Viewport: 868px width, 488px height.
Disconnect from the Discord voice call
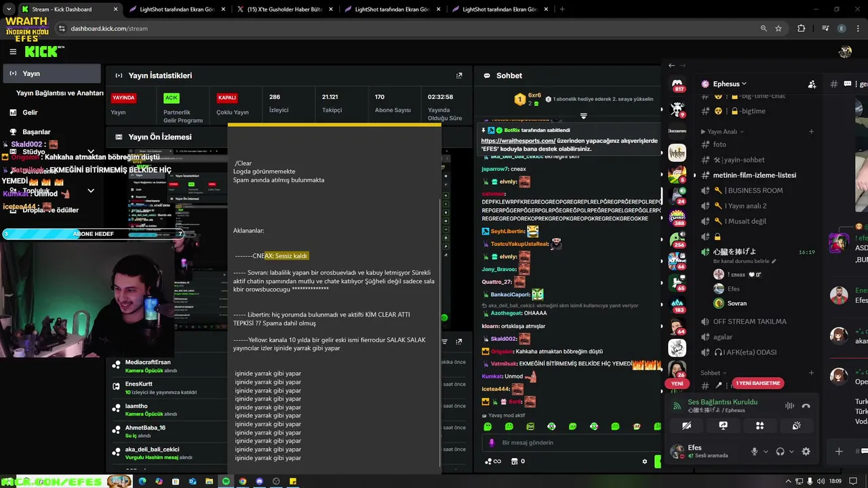(x=806, y=406)
